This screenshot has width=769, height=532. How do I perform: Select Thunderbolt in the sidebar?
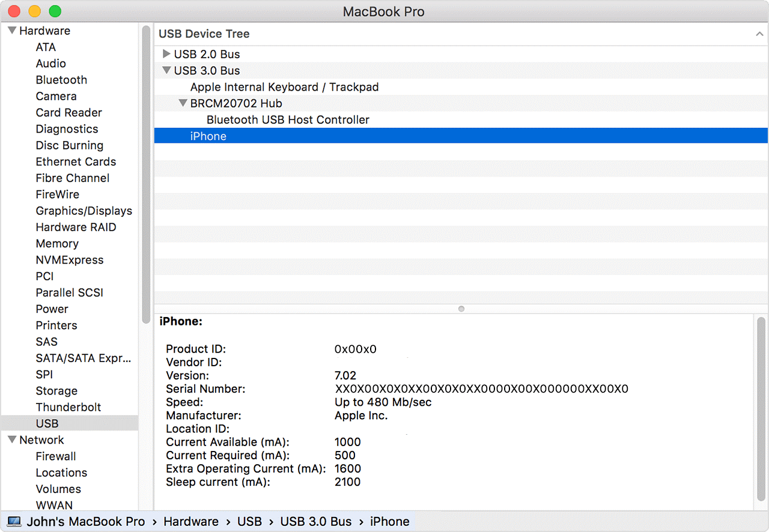[68, 407]
